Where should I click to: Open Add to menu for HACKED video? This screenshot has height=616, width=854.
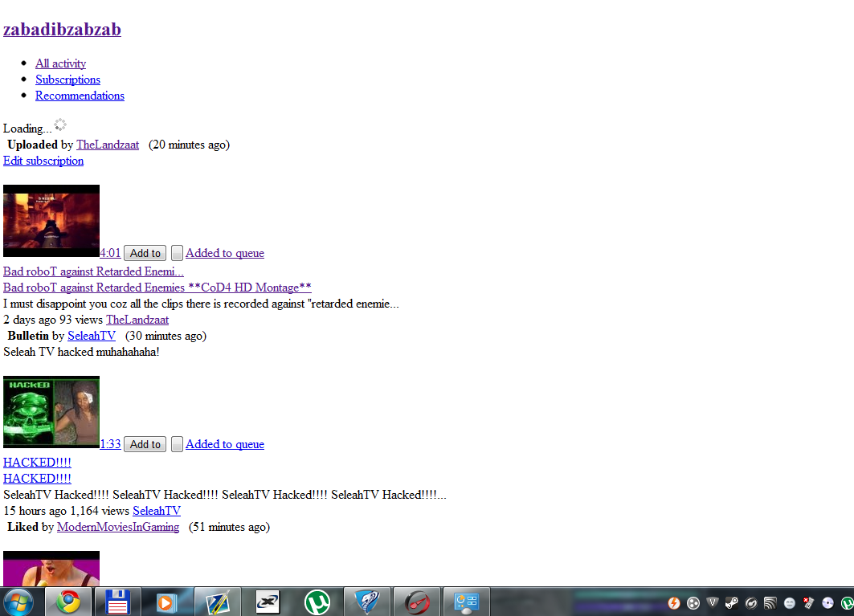tap(145, 444)
